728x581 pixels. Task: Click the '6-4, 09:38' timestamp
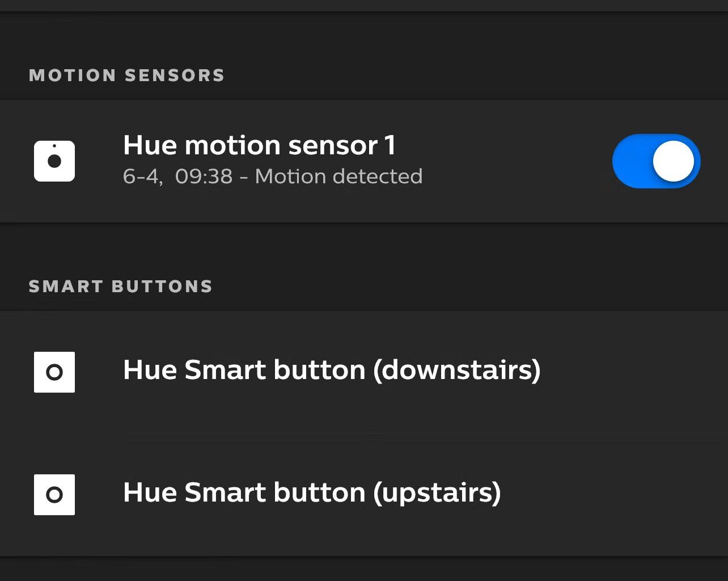click(x=177, y=176)
